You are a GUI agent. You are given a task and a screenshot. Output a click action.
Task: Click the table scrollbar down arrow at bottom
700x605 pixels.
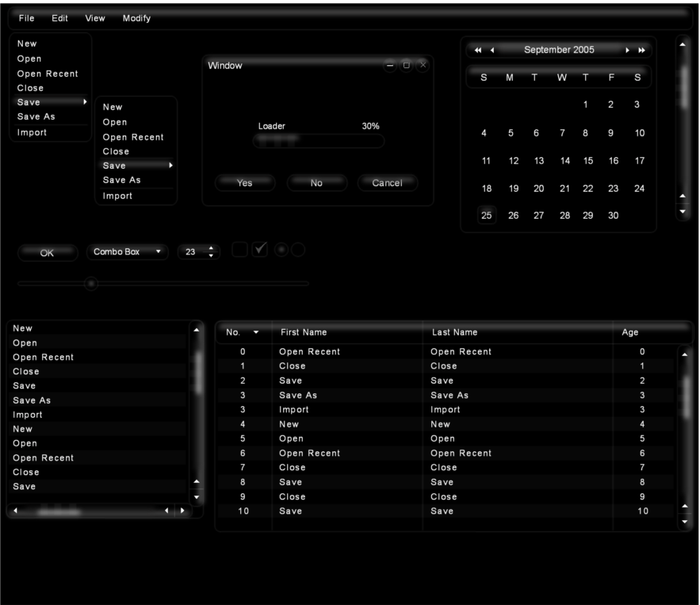pos(684,521)
